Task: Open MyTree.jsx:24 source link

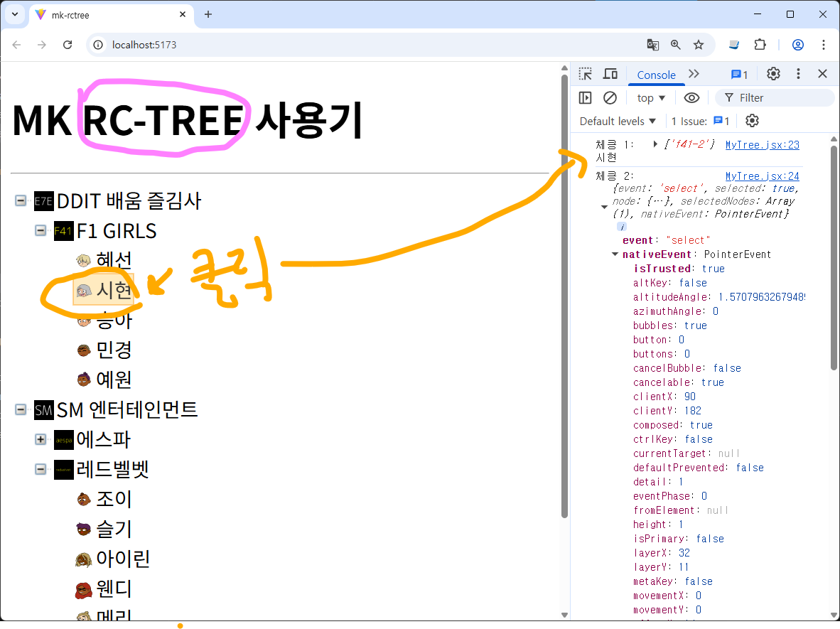Action: coord(762,176)
